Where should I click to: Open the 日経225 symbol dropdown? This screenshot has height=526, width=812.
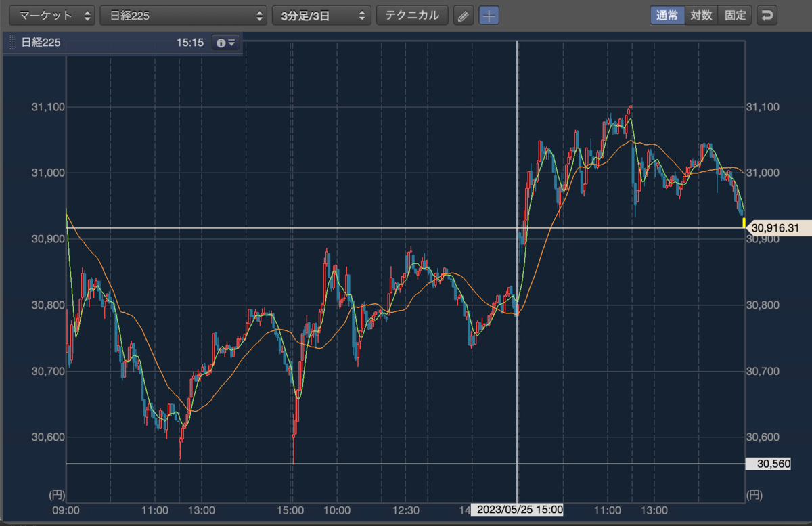(183, 15)
